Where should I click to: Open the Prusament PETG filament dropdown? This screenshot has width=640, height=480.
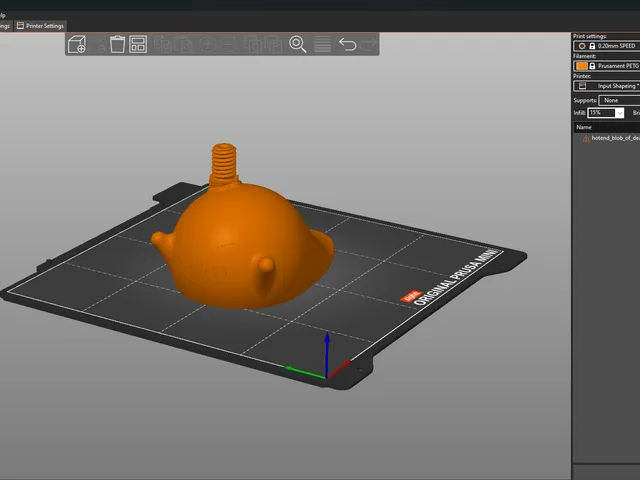[607, 66]
